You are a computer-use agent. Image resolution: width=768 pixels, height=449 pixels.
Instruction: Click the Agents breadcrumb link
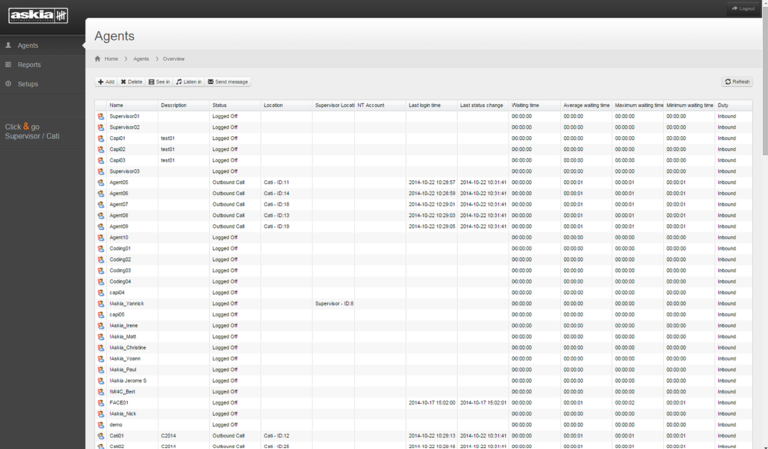pos(141,59)
